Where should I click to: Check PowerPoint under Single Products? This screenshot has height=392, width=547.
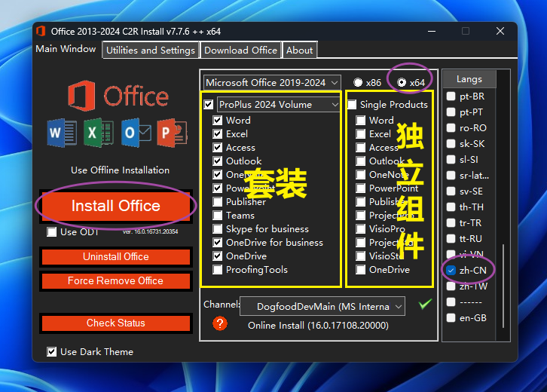[360, 188]
